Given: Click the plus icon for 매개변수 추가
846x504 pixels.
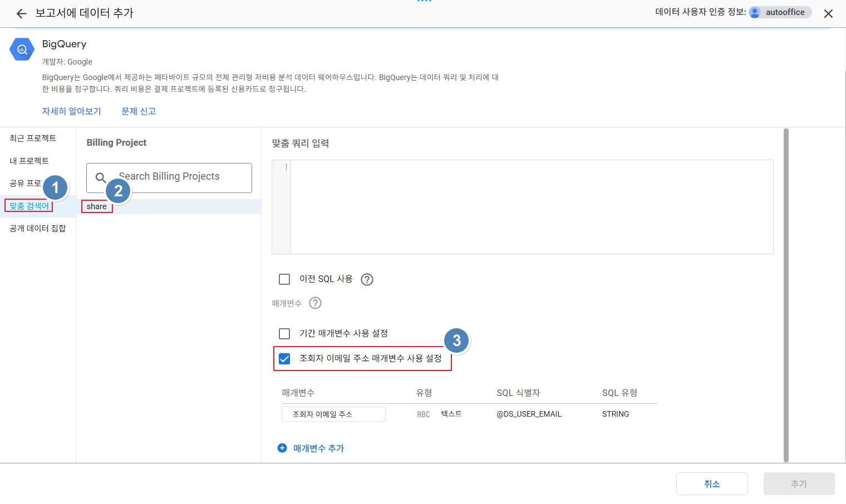Looking at the screenshot, I should click(x=282, y=448).
